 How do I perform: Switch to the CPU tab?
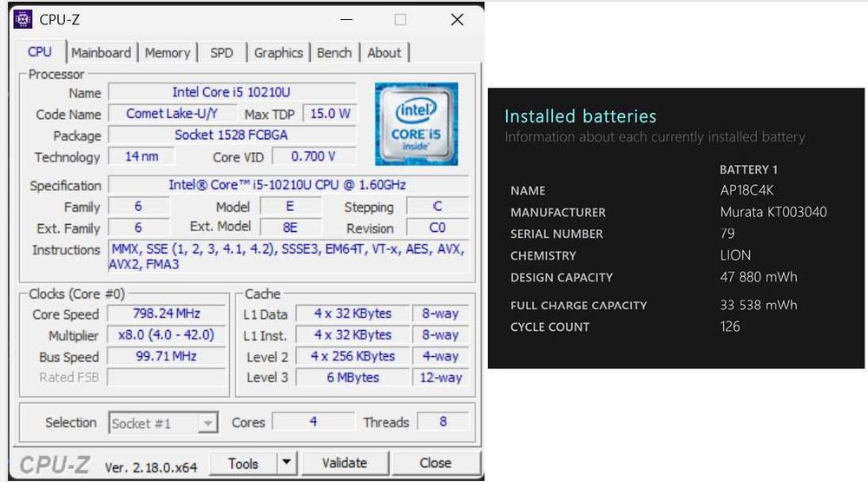[x=40, y=52]
